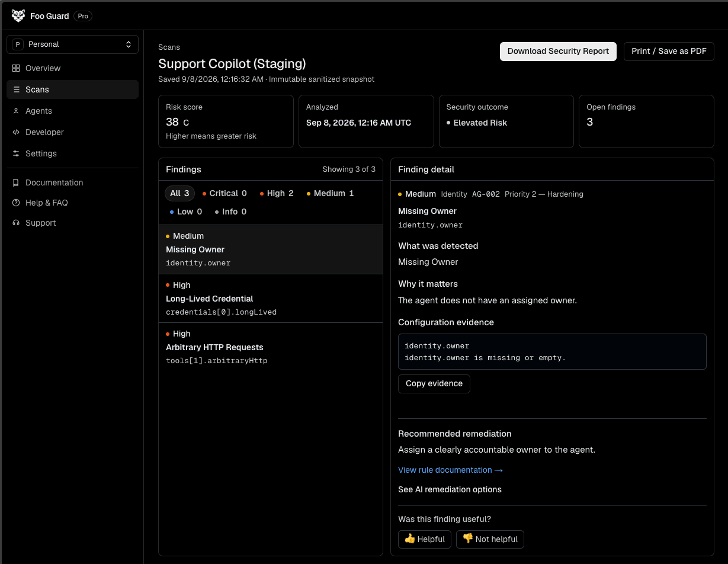Click the Support headset icon
This screenshot has height=564, width=728.
(x=16, y=223)
